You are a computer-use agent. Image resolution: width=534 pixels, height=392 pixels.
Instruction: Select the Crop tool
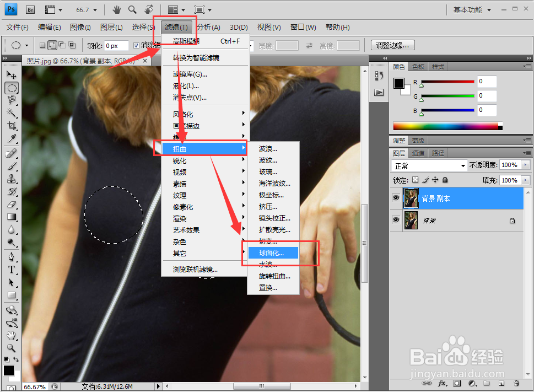pyautogui.click(x=12, y=126)
